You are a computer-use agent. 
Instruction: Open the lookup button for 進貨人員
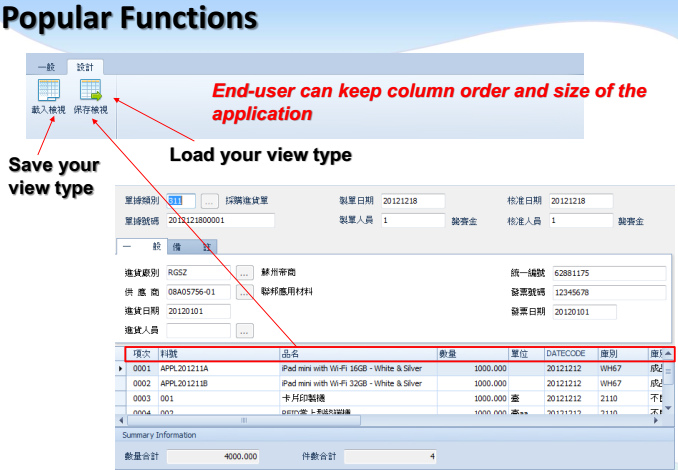[244, 330]
